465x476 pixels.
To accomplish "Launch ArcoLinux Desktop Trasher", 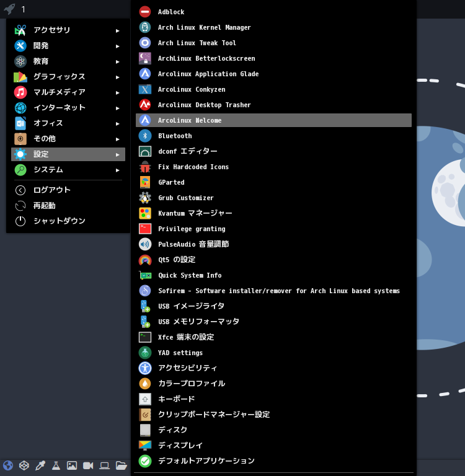I will coord(204,105).
